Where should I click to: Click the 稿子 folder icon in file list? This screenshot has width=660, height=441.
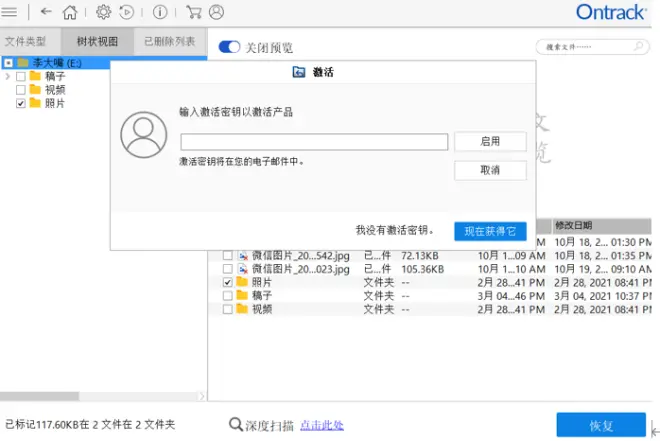click(x=242, y=295)
